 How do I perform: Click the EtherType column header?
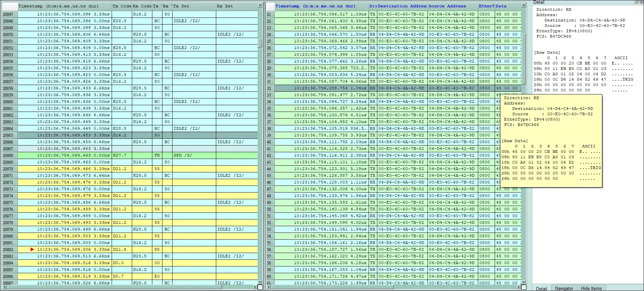(x=486, y=6)
